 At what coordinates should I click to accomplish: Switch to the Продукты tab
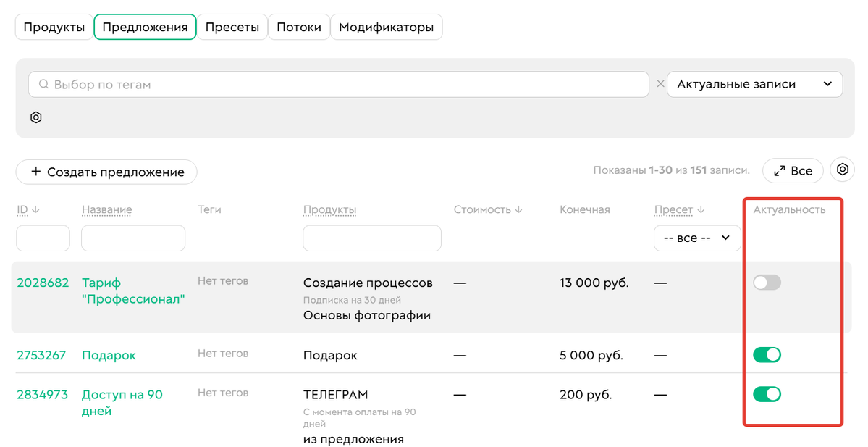(x=54, y=27)
